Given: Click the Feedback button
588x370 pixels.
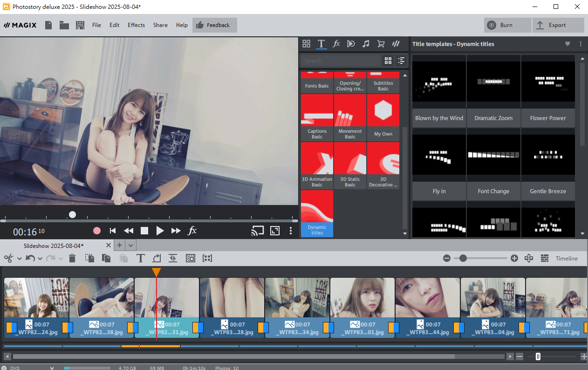Looking at the screenshot, I should click(x=215, y=25).
